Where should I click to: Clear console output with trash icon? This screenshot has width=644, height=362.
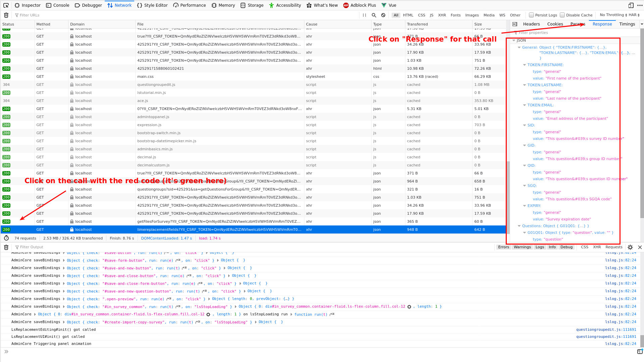[x=6, y=247]
